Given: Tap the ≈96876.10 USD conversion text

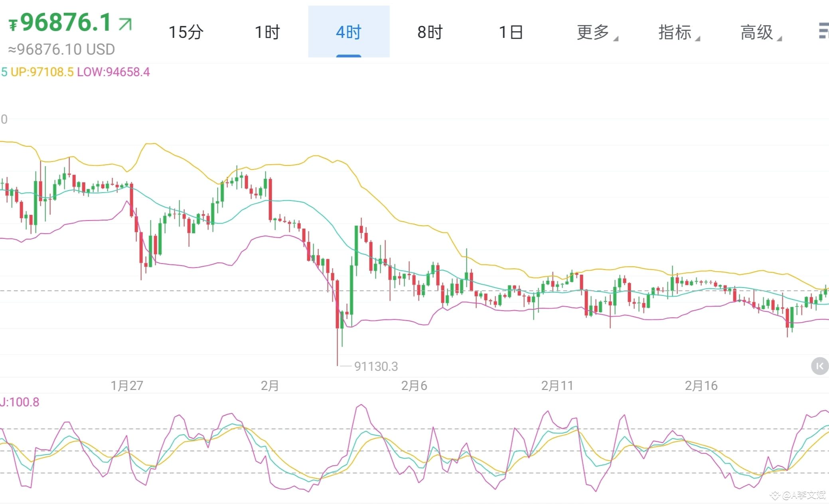Looking at the screenshot, I should coord(61,49).
